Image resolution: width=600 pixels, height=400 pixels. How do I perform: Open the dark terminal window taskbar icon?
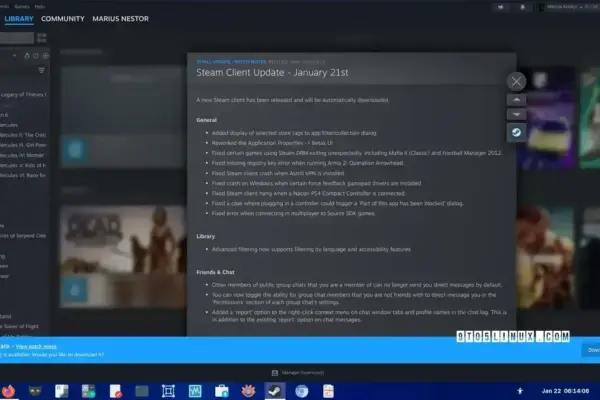pyautogui.click(x=142, y=391)
